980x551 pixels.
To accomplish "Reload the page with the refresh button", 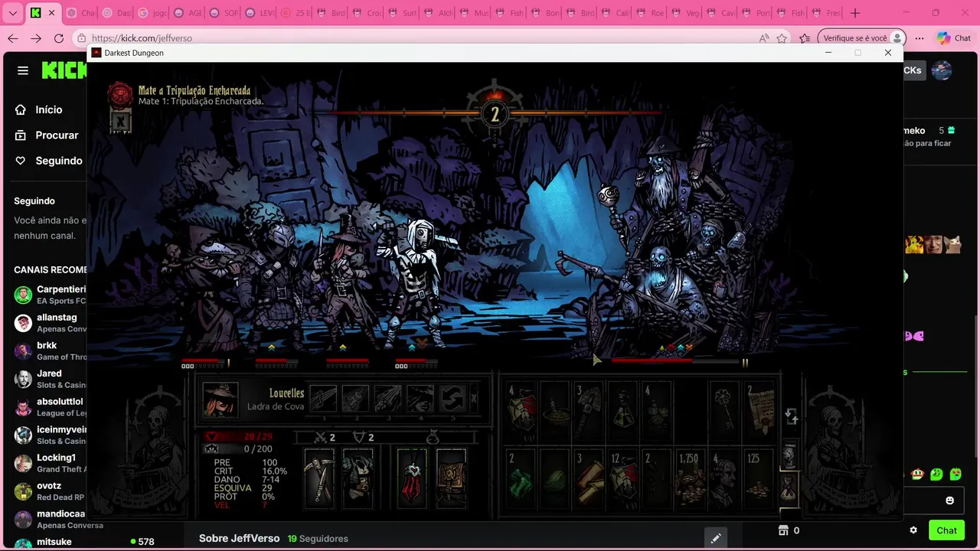I will click(x=59, y=38).
